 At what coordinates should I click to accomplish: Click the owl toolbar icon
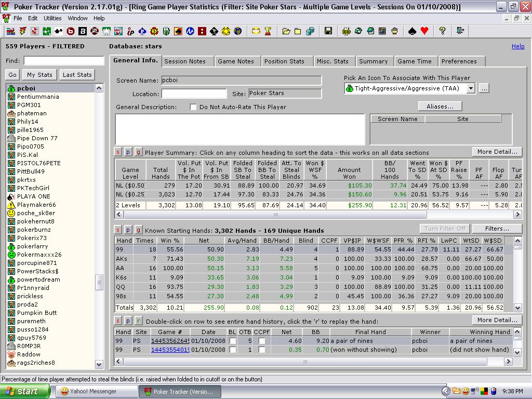pyautogui.click(x=347, y=31)
